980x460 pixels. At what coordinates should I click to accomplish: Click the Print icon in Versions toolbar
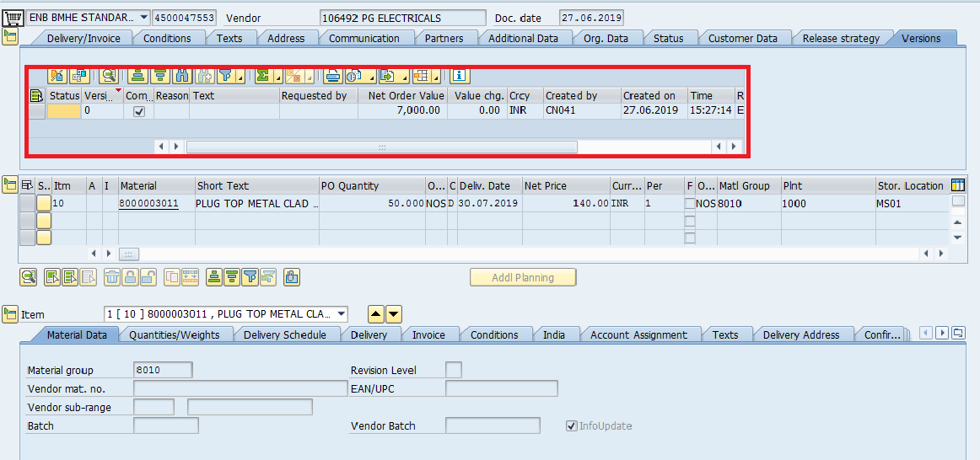[332, 76]
